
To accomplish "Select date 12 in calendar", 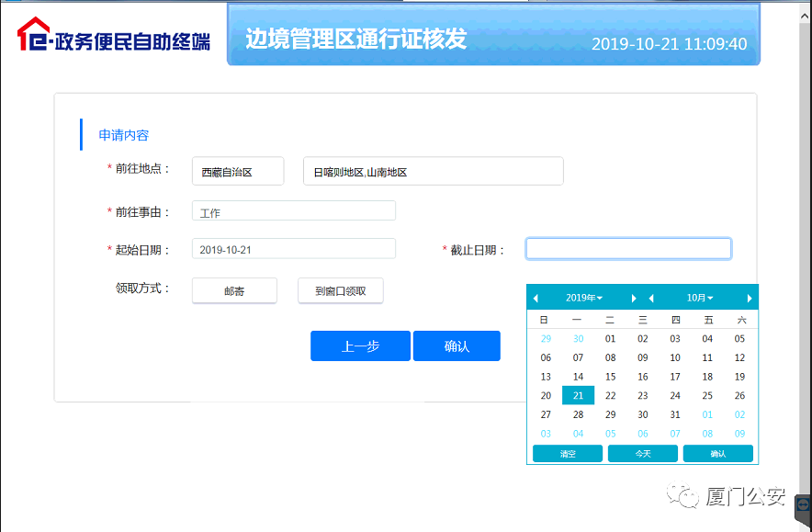I will [x=740, y=357].
